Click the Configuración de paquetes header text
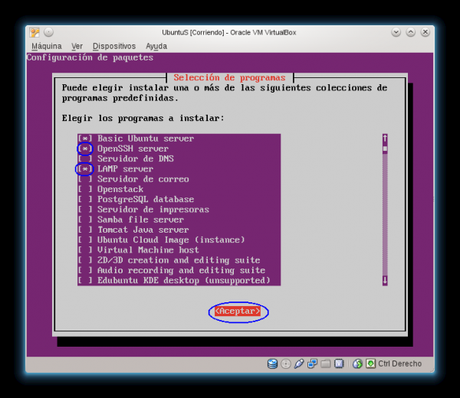This screenshot has height=398, width=460. pyautogui.click(x=90, y=57)
